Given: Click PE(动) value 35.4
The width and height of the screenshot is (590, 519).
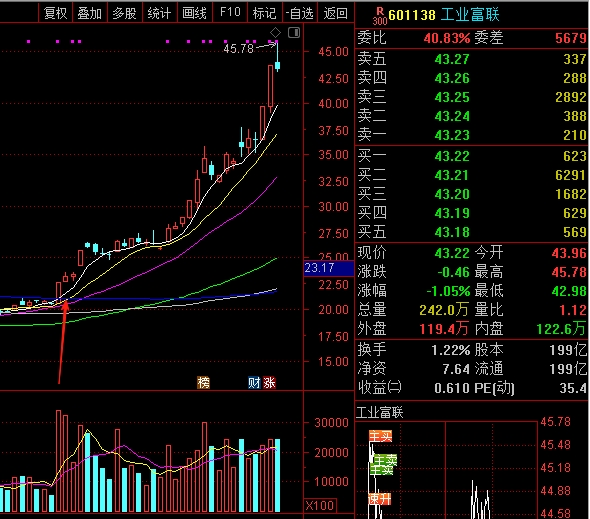Looking at the screenshot, I should [x=573, y=388].
